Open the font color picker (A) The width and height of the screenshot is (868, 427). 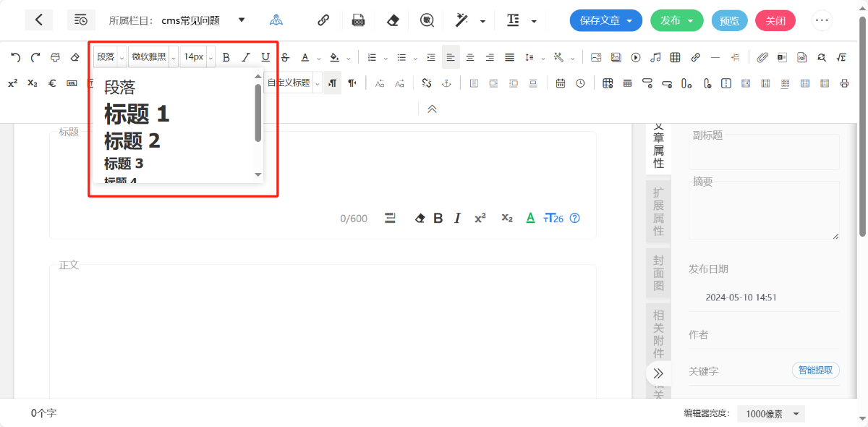point(305,57)
